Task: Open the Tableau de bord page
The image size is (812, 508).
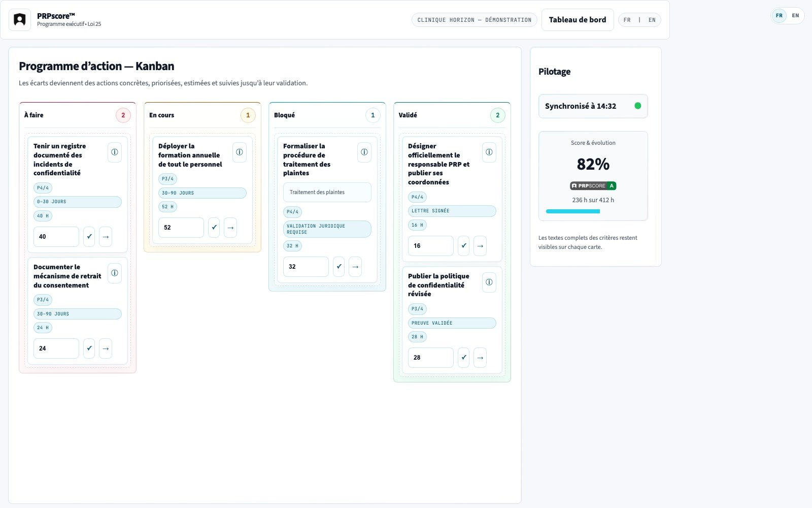Action: 578,20
